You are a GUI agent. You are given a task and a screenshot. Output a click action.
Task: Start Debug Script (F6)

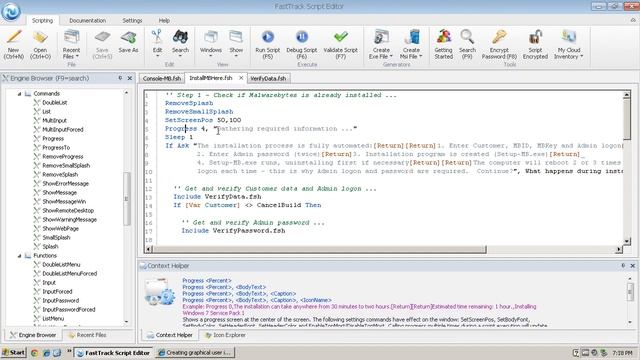(302, 44)
